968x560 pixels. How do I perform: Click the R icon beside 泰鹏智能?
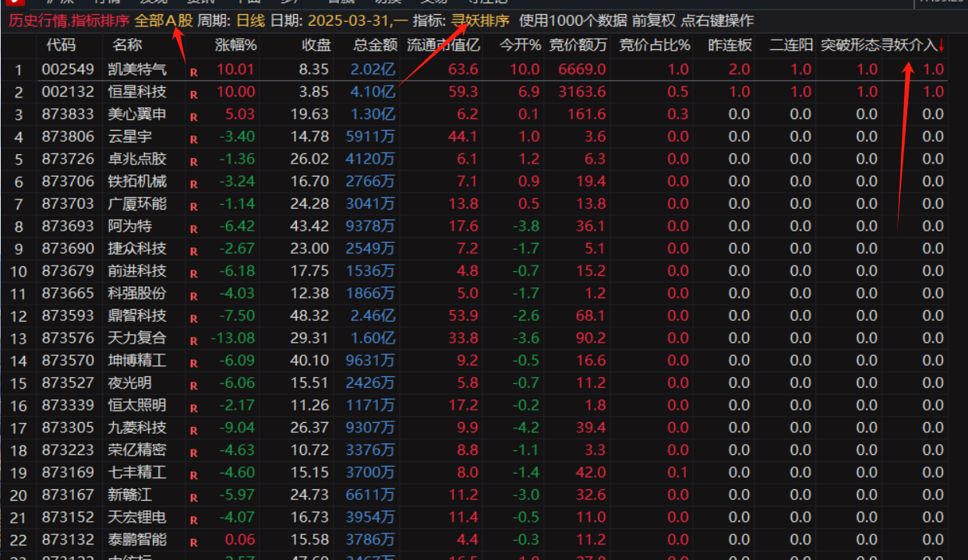[193, 542]
